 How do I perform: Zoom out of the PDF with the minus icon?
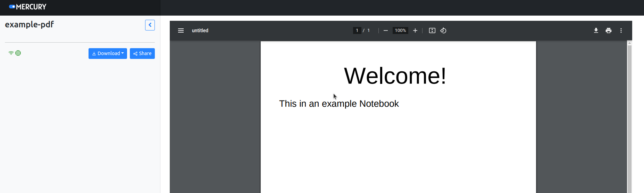click(x=385, y=30)
